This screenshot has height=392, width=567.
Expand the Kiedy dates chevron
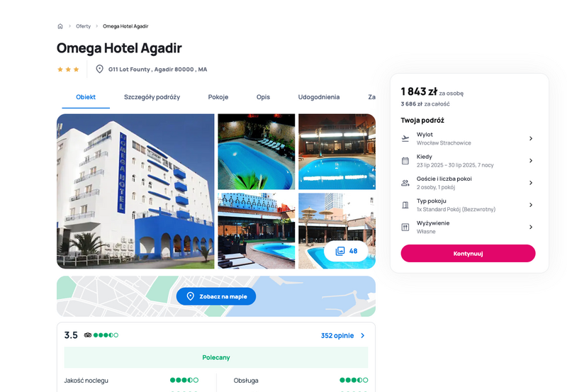point(531,161)
